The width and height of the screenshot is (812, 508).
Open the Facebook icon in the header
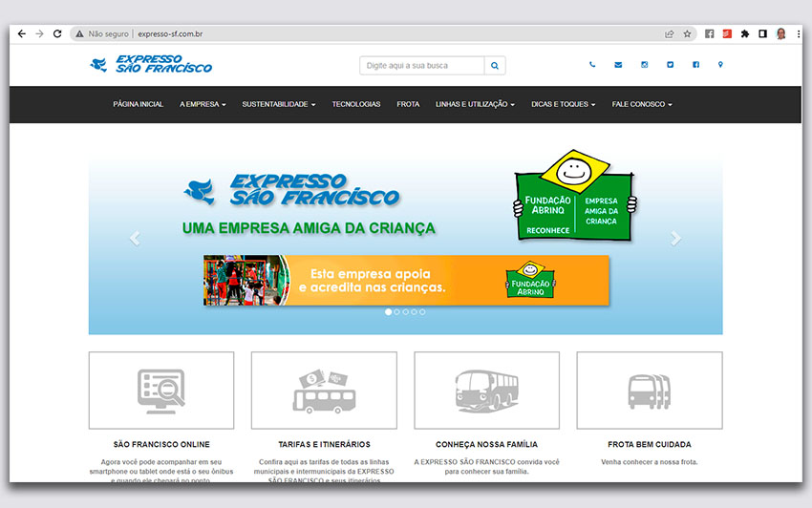pyautogui.click(x=695, y=65)
